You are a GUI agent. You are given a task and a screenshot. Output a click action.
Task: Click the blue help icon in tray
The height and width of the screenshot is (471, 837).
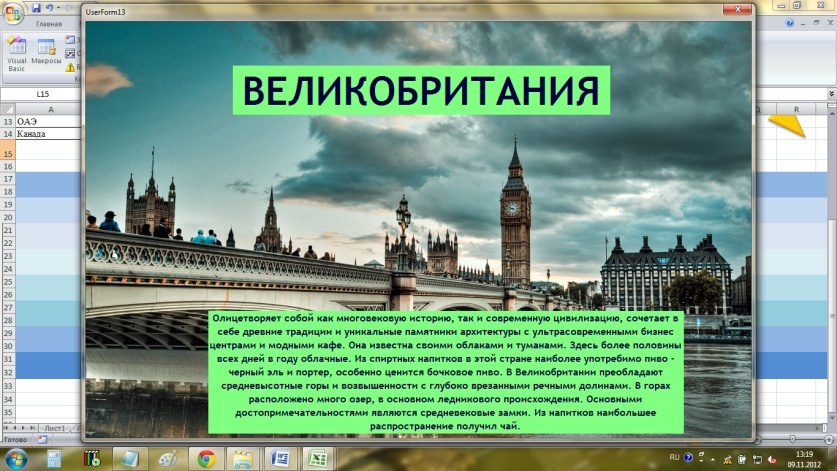[689, 458]
